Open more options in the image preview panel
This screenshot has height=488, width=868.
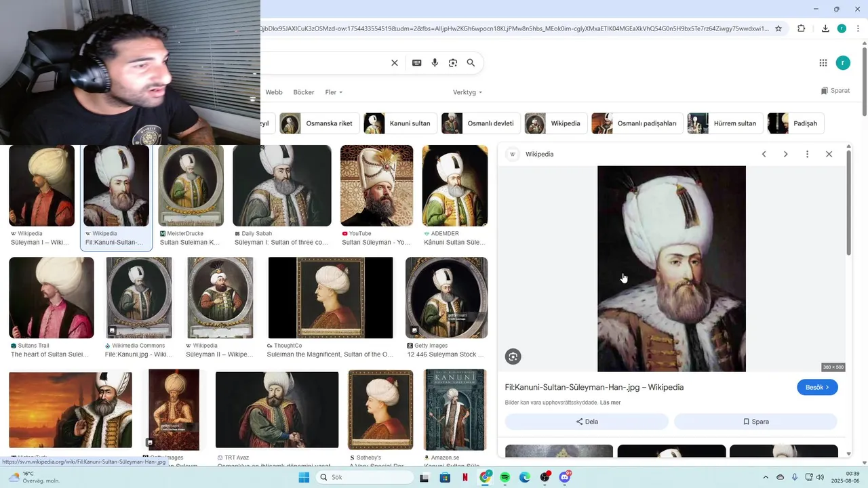coord(807,155)
